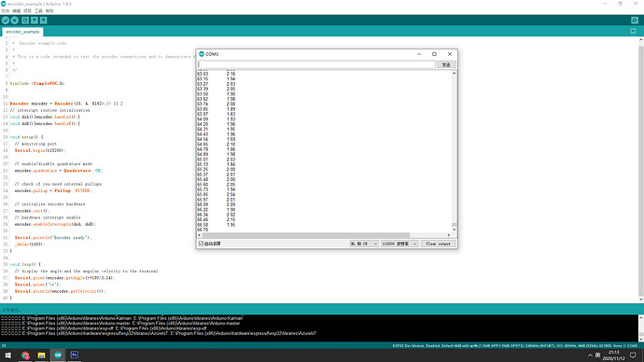
Task: Click the Upload arrow toolbar button
Action: [14, 21]
